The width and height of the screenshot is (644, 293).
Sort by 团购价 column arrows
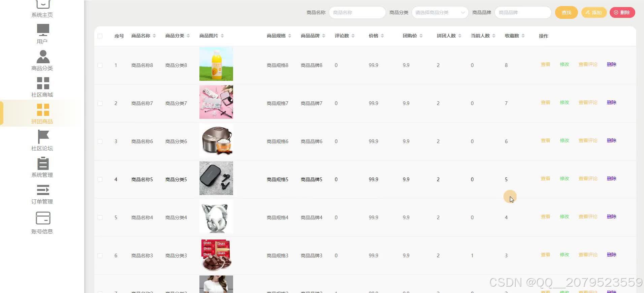421,36
